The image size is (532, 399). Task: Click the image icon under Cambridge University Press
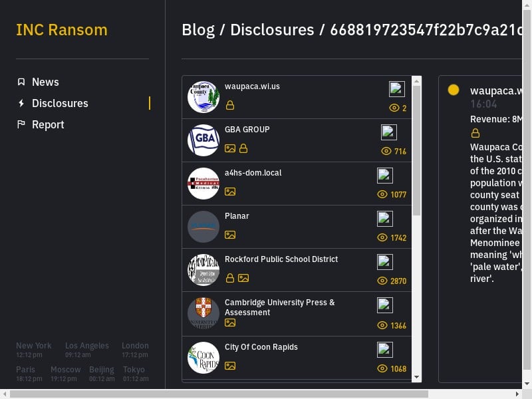[x=229, y=323]
